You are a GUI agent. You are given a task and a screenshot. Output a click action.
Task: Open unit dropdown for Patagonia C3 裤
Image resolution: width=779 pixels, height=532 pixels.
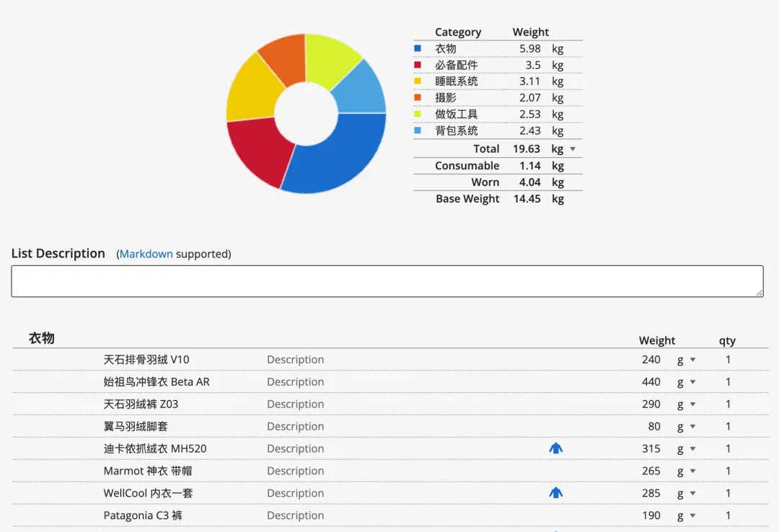point(692,516)
